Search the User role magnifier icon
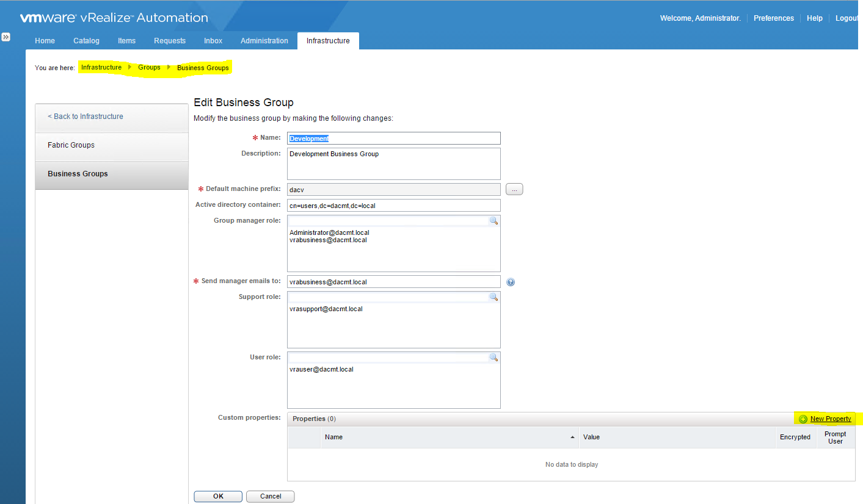Viewport: 863px width, 504px height. 493,358
